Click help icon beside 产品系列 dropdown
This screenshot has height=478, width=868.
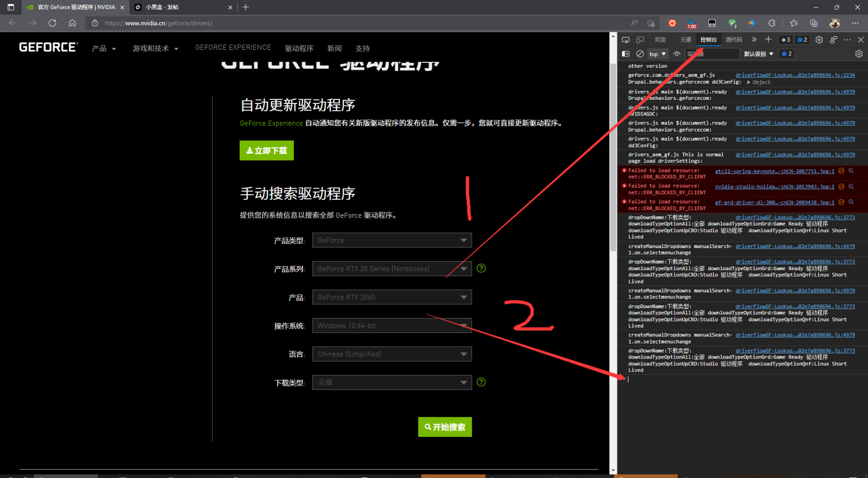tap(481, 268)
